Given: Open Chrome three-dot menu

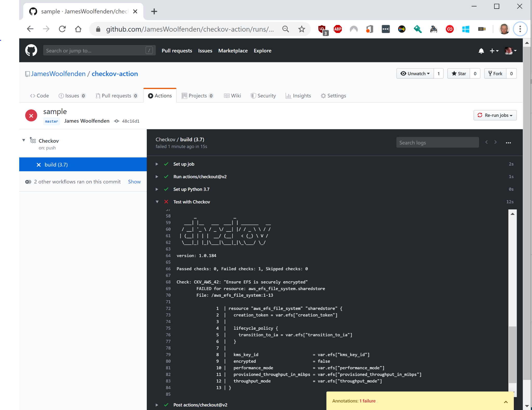Looking at the screenshot, I should pyautogui.click(x=520, y=29).
